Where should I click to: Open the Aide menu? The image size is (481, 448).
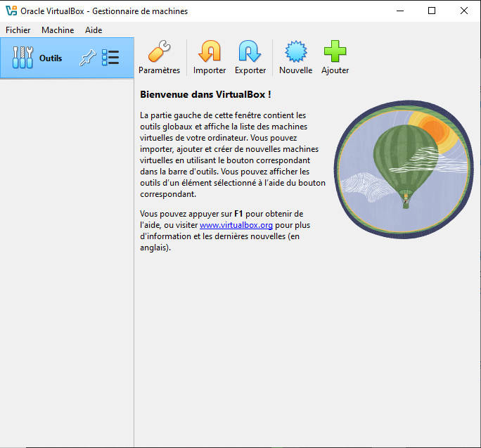point(94,30)
